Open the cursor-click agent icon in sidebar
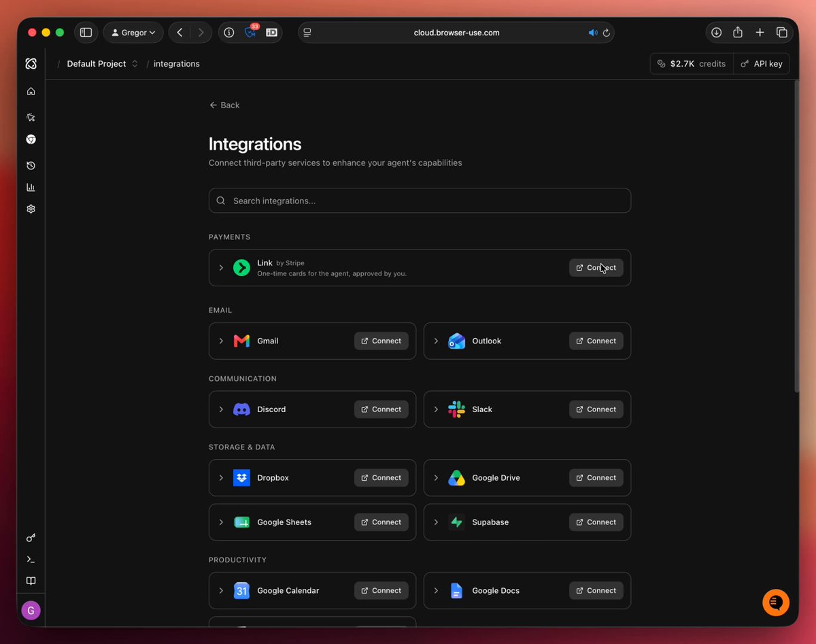The image size is (816, 644). click(x=31, y=117)
